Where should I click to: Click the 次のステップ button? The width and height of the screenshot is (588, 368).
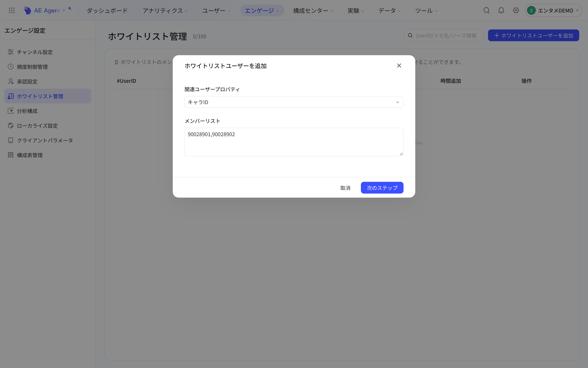click(x=382, y=188)
